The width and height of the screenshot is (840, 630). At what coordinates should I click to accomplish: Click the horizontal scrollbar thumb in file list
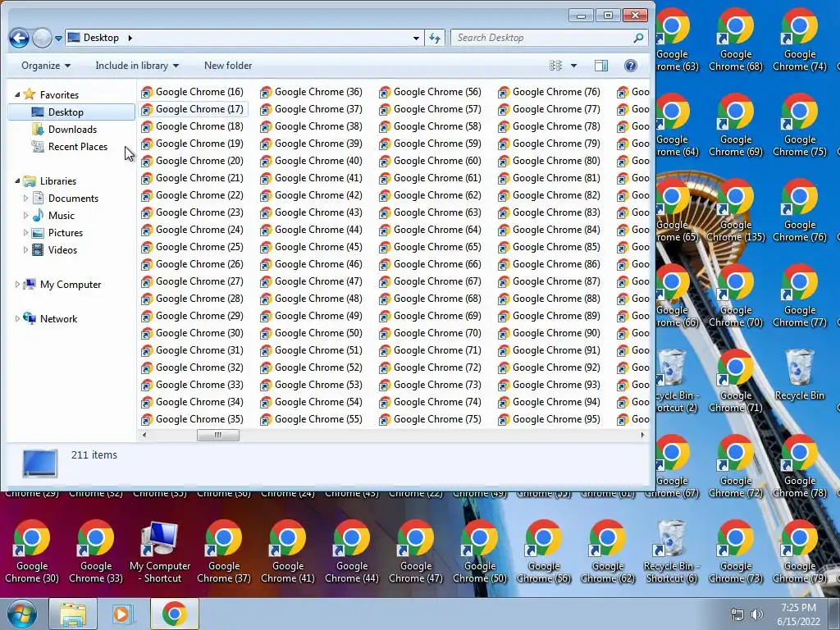(x=218, y=435)
